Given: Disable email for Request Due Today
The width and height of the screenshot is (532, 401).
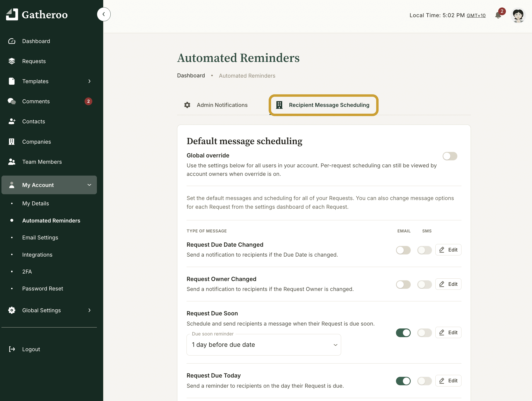Looking at the screenshot, I should [x=403, y=381].
